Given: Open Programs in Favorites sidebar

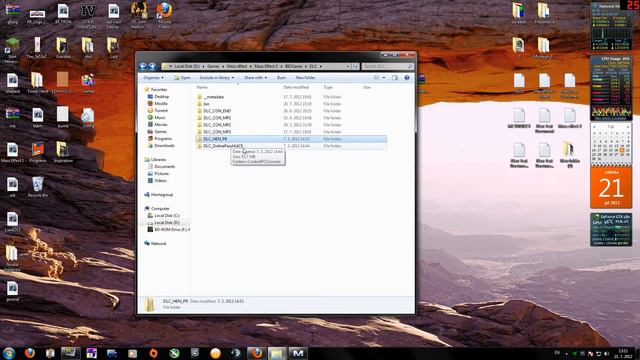Looking at the screenshot, I should tap(162, 138).
